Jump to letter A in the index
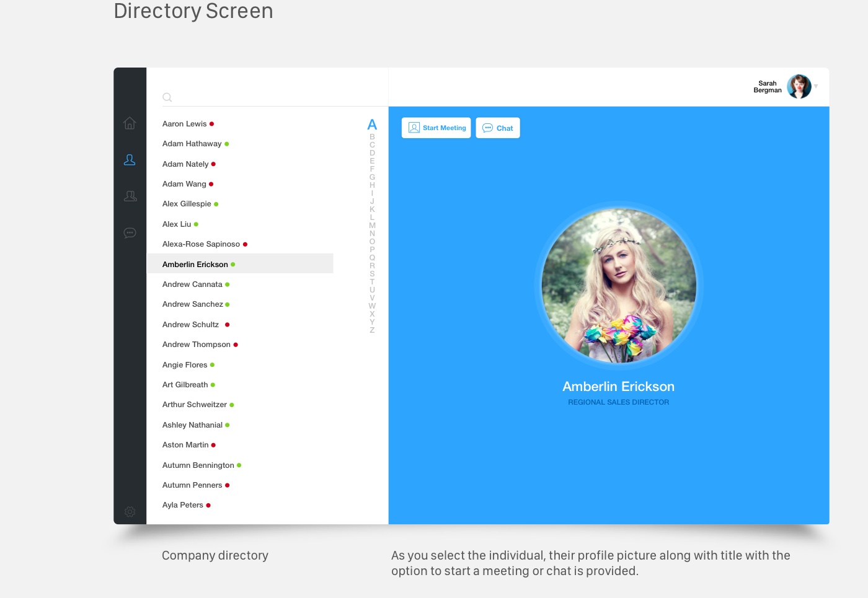The image size is (868, 598). (x=372, y=125)
